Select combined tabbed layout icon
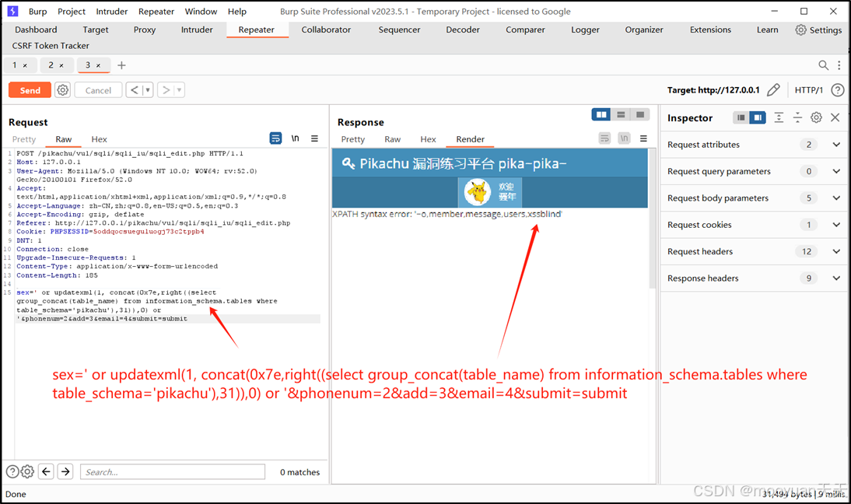The width and height of the screenshot is (851, 504). 640,114
